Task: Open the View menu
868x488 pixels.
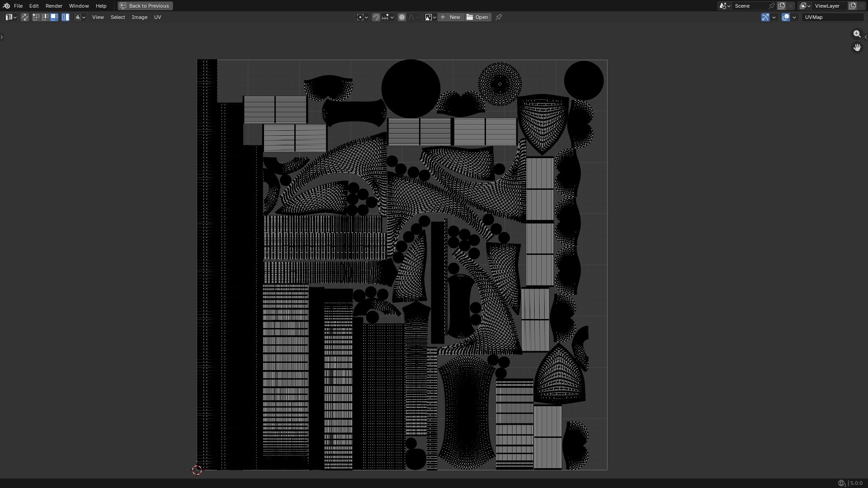Action: pyautogui.click(x=98, y=17)
